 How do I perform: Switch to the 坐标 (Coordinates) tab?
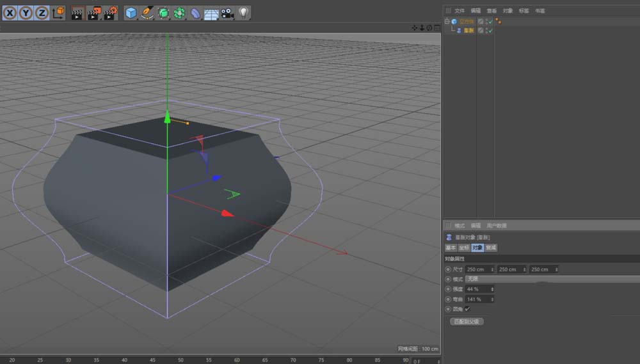[x=464, y=248]
